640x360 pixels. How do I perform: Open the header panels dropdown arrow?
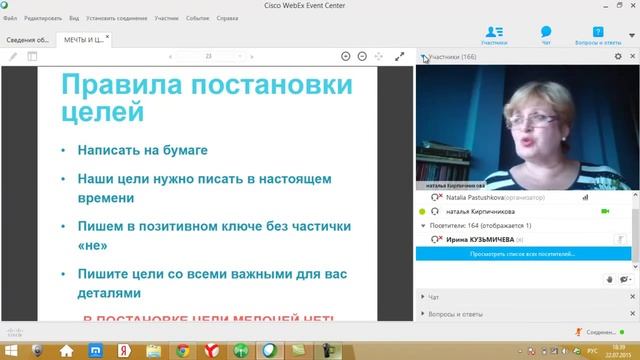(x=632, y=36)
